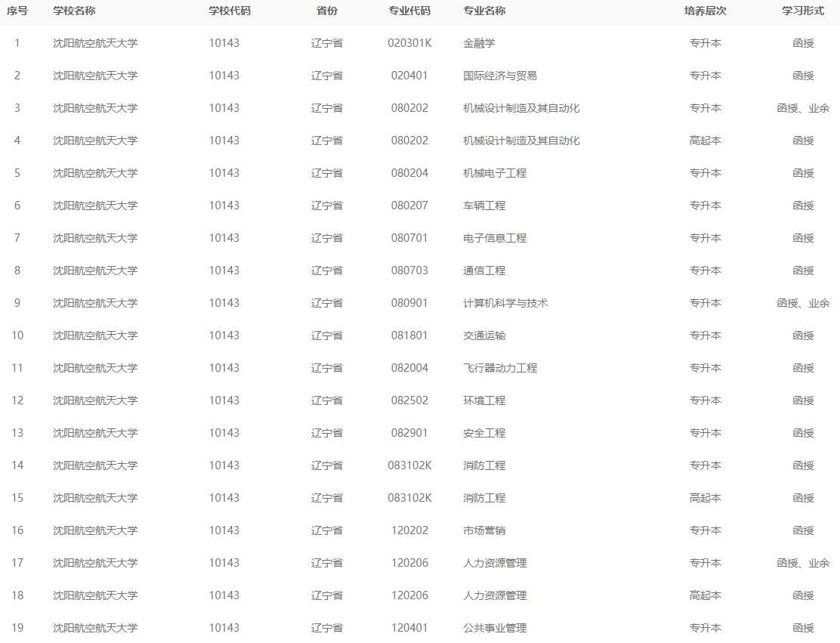Click major code 120401
Image resolution: width=840 pixels, height=643 pixels.
(x=409, y=627)
